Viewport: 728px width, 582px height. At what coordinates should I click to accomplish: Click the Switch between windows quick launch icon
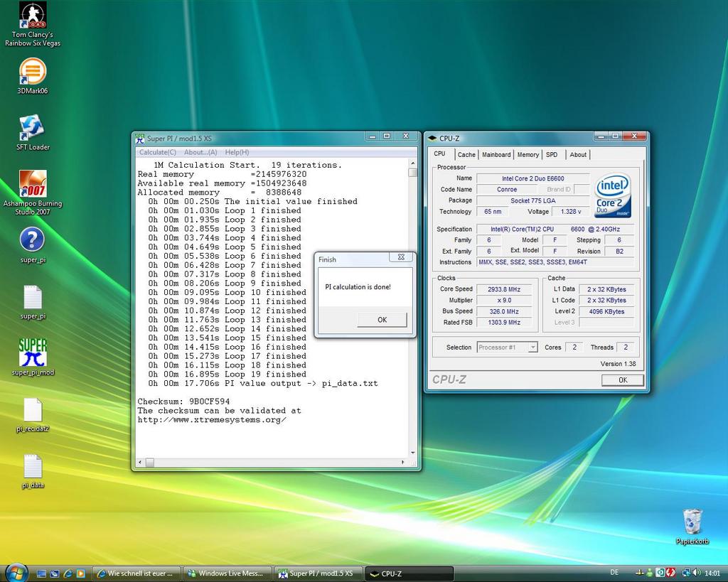tap(54, 573)
